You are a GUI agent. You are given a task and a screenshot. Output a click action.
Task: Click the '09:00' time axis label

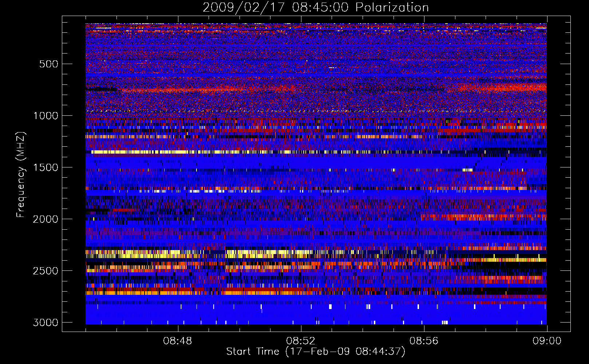tap(547, 341)
